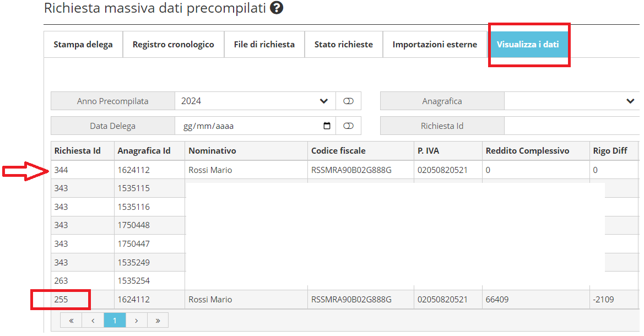Sort by Reddito Complessivo column header
This screenshot has width=644, height=336.
pyautogui.click(x=527, y=151)
